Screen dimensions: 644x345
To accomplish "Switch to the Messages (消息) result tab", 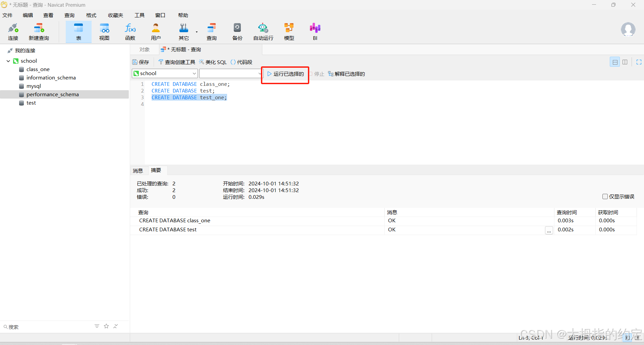I will click(x=138, y=171).
